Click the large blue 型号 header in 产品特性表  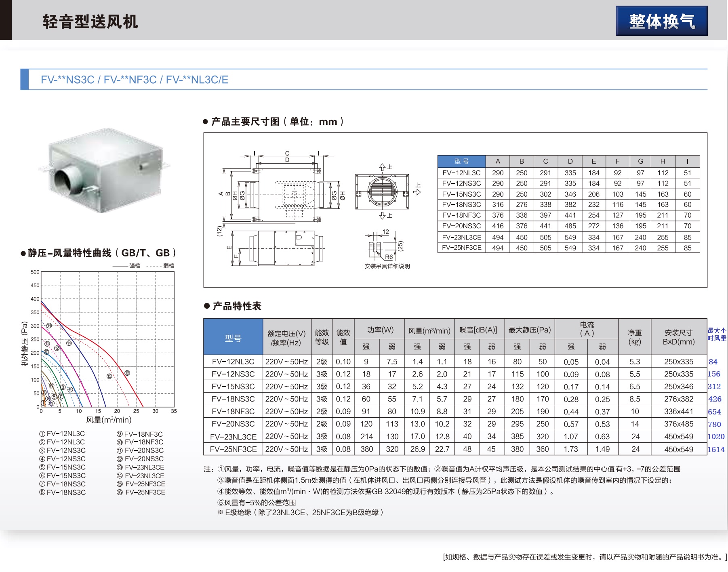click(x=233, y=338)
